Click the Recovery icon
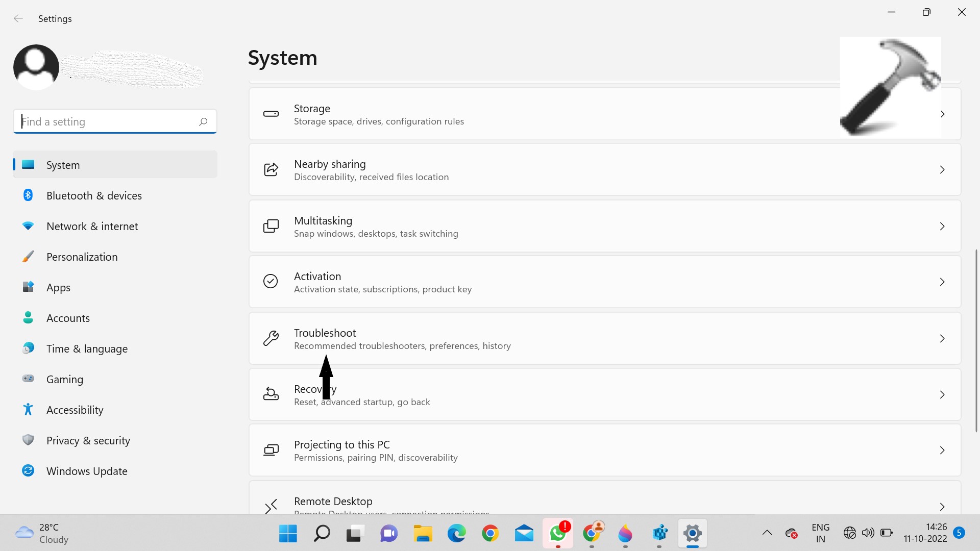Image resolution: width=980 pixels, height=551 pixels. click(271, 394)
